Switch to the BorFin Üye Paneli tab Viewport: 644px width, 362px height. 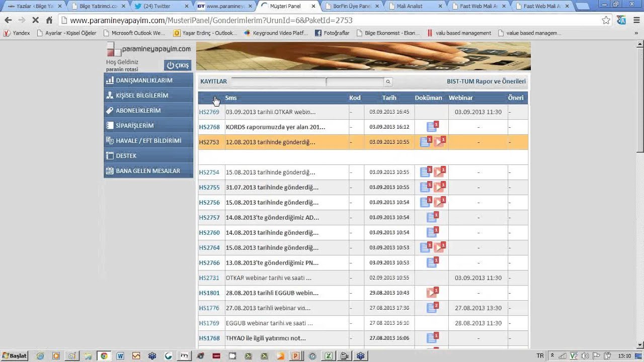(352, 6)
